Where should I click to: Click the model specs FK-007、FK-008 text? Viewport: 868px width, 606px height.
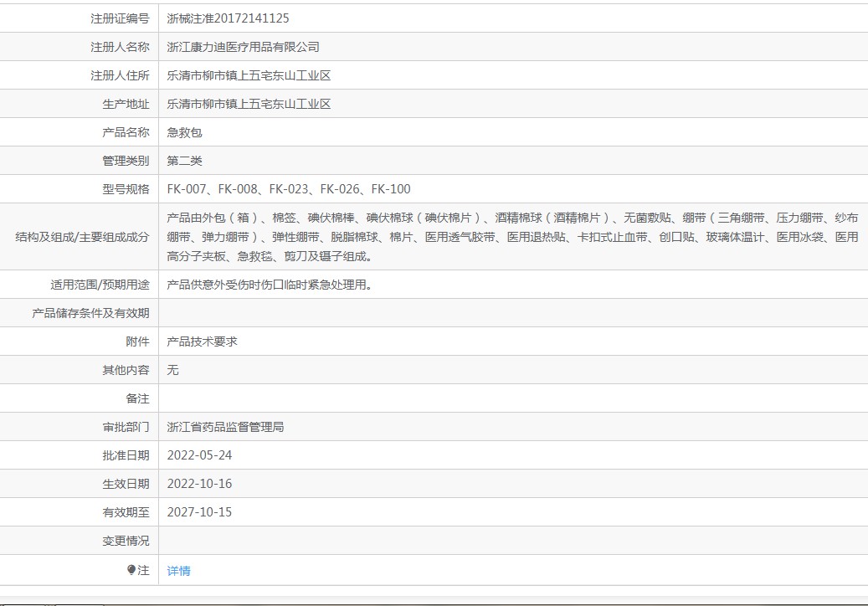tap(289, 189)
